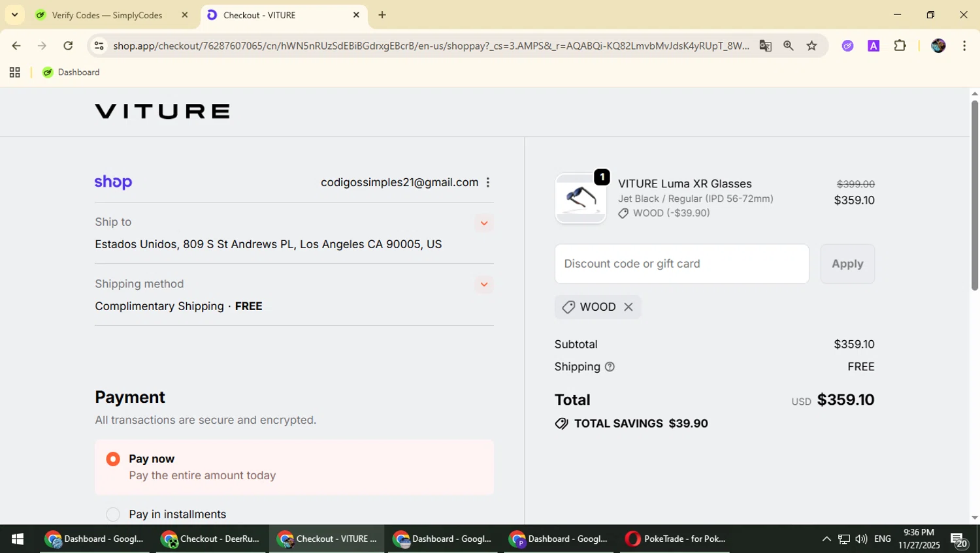This screenshot has height=553, width=980.
Task: Select the Pay now radio button
Action: tap(113, 459)
